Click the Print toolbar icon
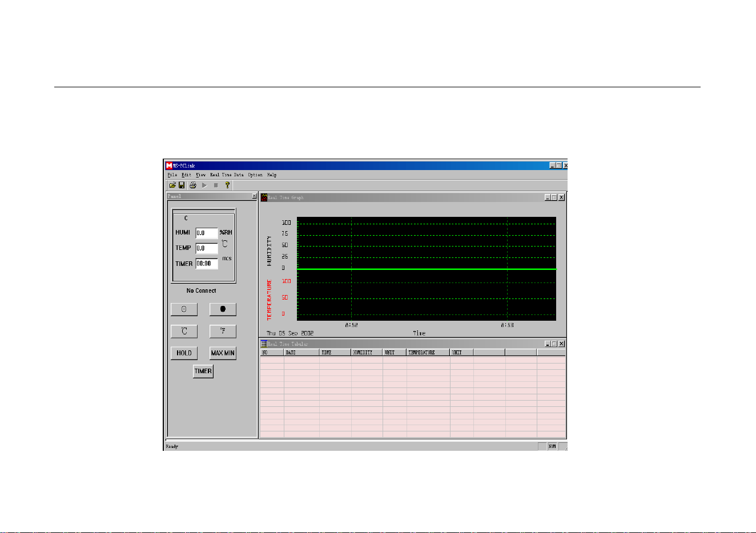The height and width of the screenshot is (533, 756). [193, 185]
